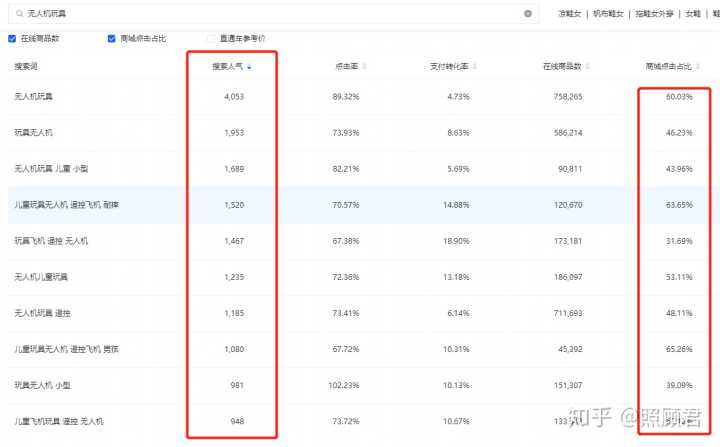Click the 搜索词 column header
The width and height of the screenshot is (720, 447).
click(26, 67)
